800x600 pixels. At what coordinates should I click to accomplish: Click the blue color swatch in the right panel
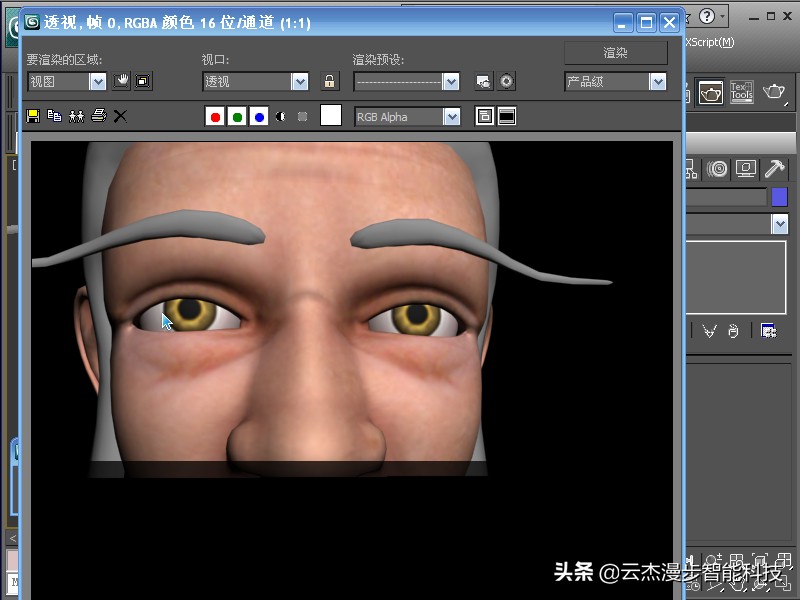(x=781, y=197)
